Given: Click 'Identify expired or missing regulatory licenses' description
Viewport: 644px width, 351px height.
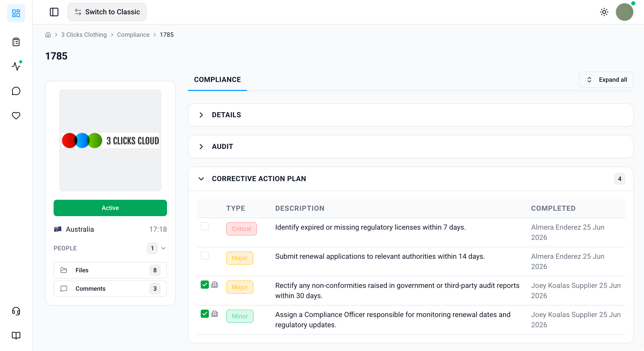Looking at the screenshot, I should [x=371, y=227].
